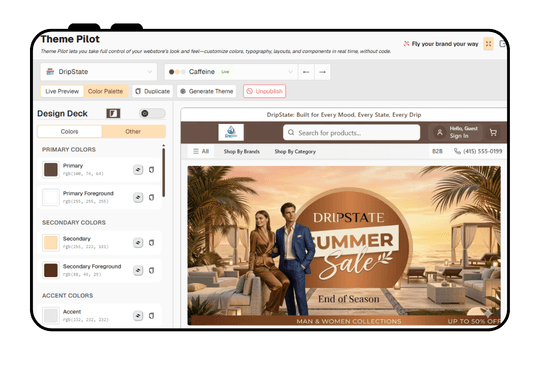Screen dimensions: 540x384
Task: Click the copy icon in Accent row
Action: pos(151,315)
